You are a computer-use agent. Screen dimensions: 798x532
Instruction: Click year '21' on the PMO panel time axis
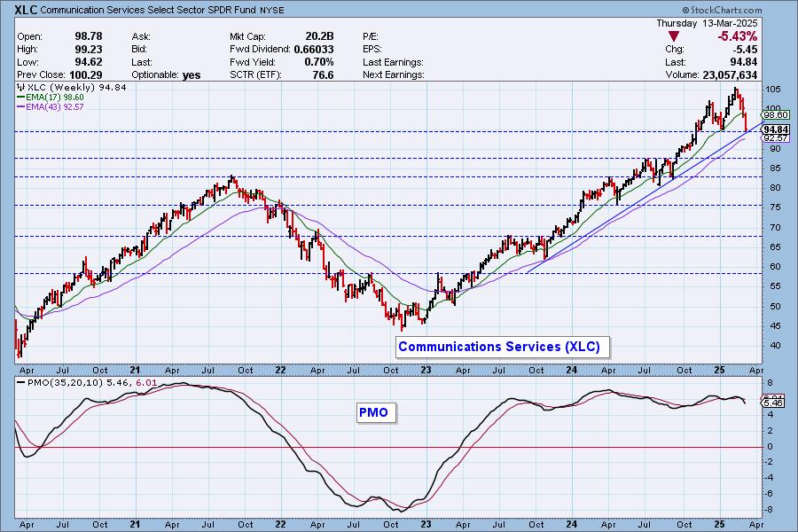coord(135,524)
